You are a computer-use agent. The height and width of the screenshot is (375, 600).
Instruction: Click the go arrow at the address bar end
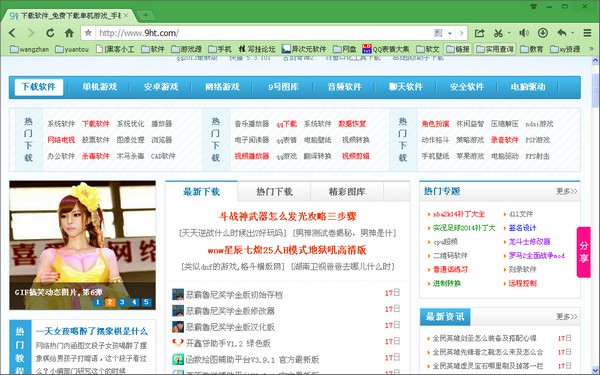click(x=461, y=33)
